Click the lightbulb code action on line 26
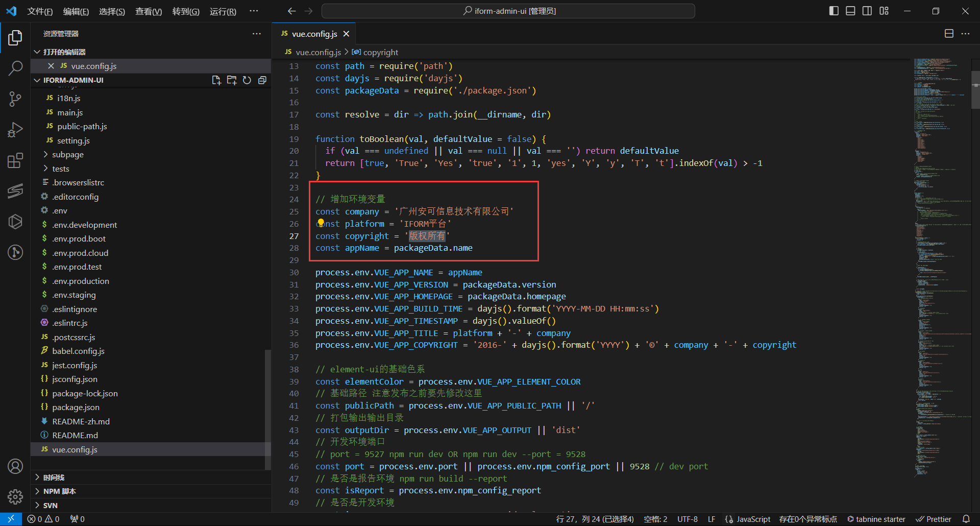 (321, 223)
